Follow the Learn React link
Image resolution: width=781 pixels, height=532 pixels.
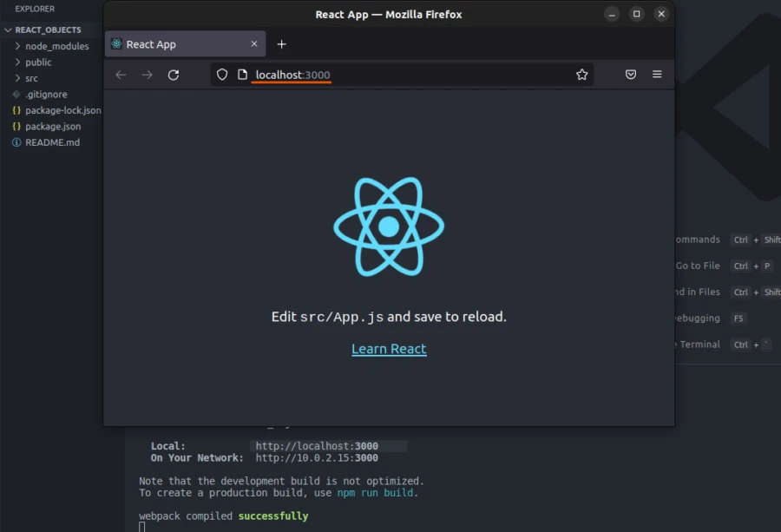pyautogui.click(x=389, y=349)
